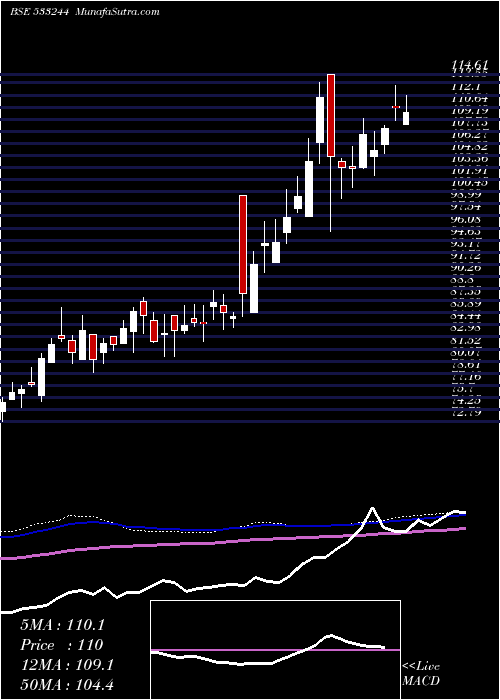Click the Price : 110 readout
This screenshot has width=500, height=700.
tap(62, 645)
